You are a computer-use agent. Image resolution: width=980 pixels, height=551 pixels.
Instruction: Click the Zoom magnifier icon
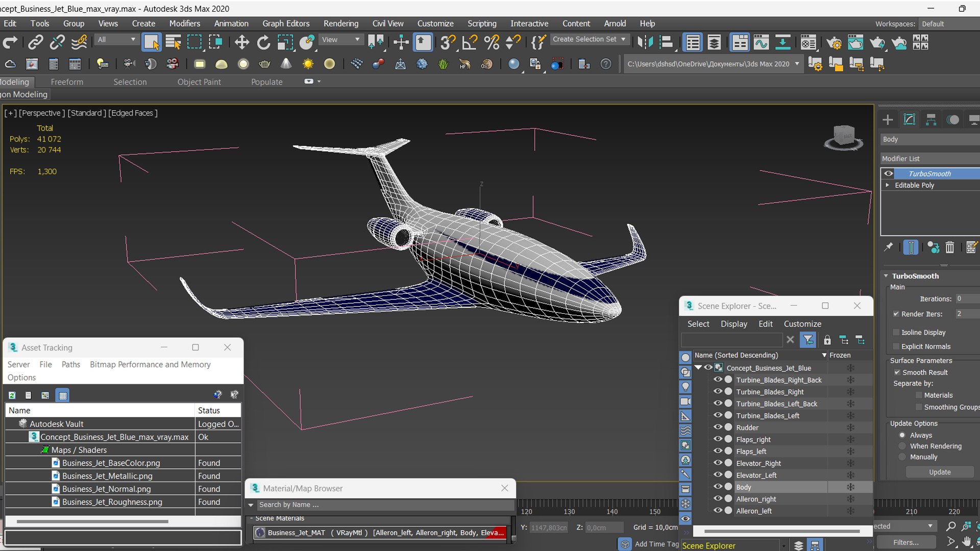click(950, 526)
